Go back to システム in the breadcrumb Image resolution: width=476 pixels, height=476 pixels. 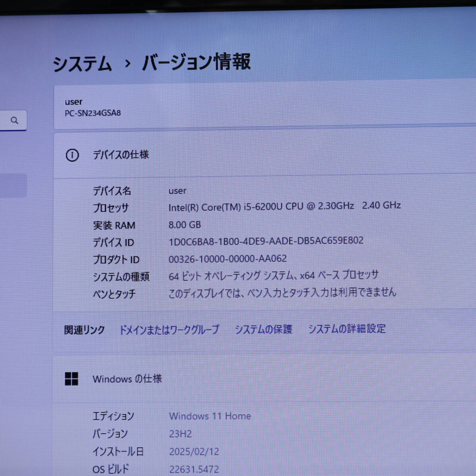(x=83, y=64)
